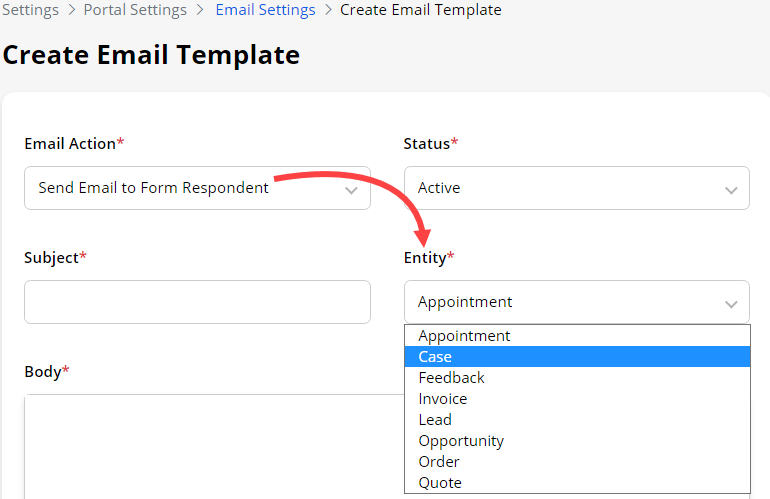Click the Create Email Template heading
The width and height of the screenshot is (770, 499).
click(151, 55)
